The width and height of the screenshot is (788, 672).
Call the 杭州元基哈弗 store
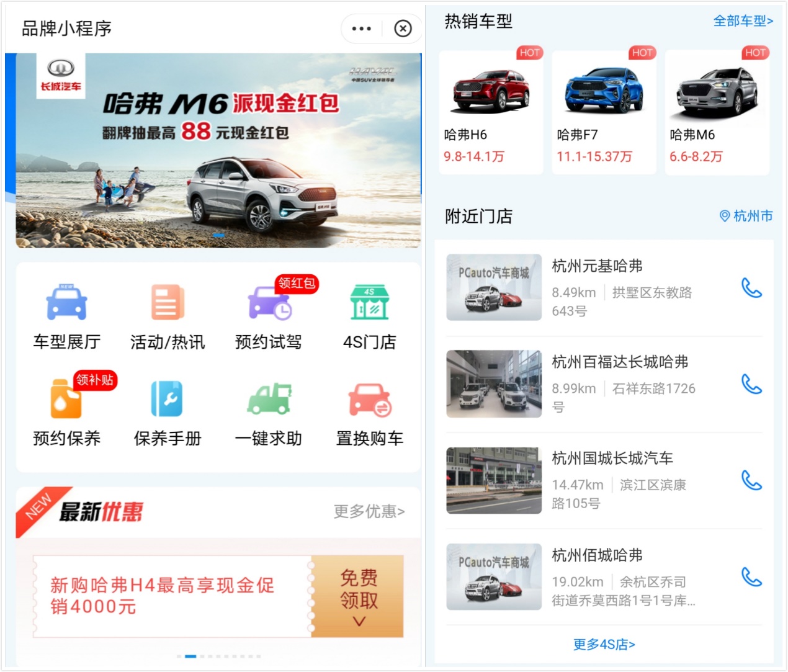pos(751,287)
